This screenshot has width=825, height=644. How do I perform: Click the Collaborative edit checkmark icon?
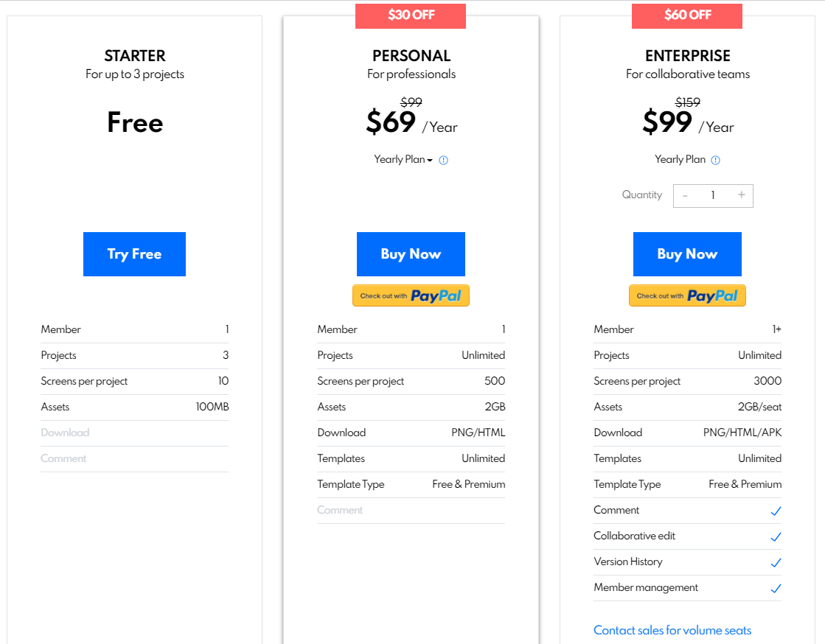tap(776, 536)
